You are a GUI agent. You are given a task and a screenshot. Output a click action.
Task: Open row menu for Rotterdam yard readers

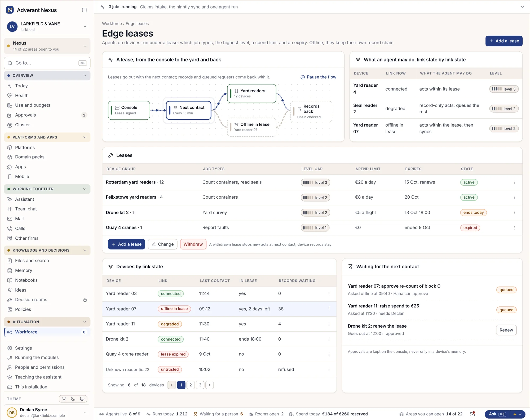(515, 182)
